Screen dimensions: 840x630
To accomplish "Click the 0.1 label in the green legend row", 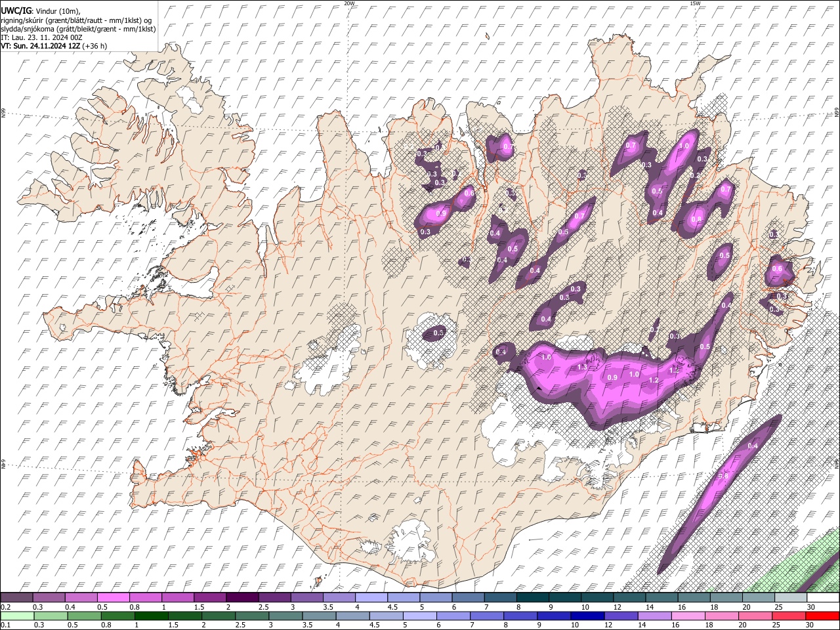I will [x=5, y=625].
